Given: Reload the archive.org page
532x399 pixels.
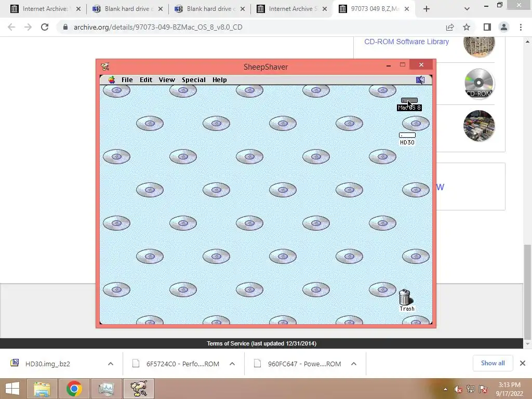Looking at the screenshot, I should click(x=45, y=27).
